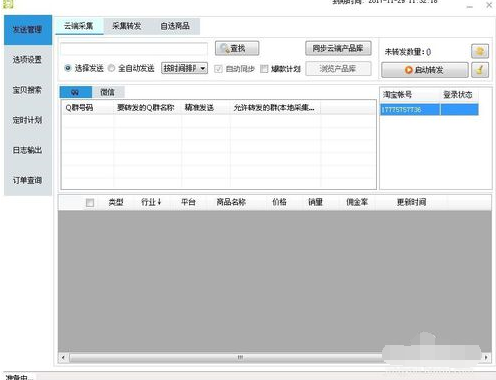Click the yellow icon beside 未转发数量

click(x=480, y=51)
